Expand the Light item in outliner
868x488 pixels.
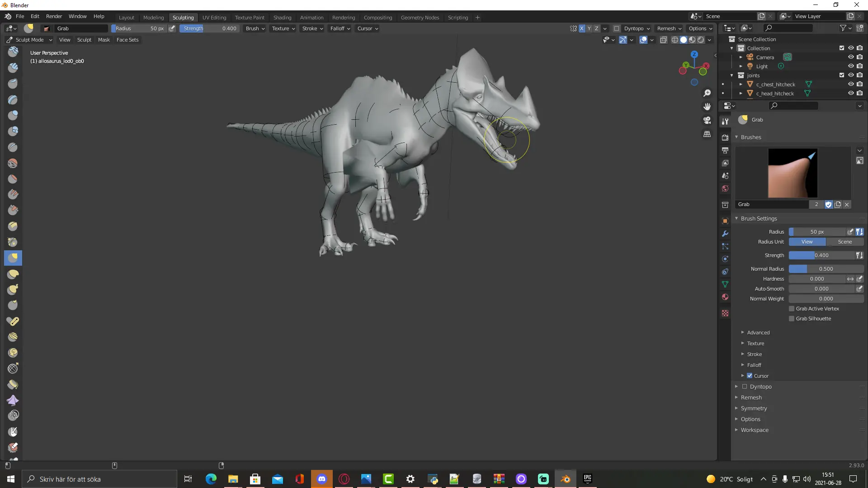[741, 66]
